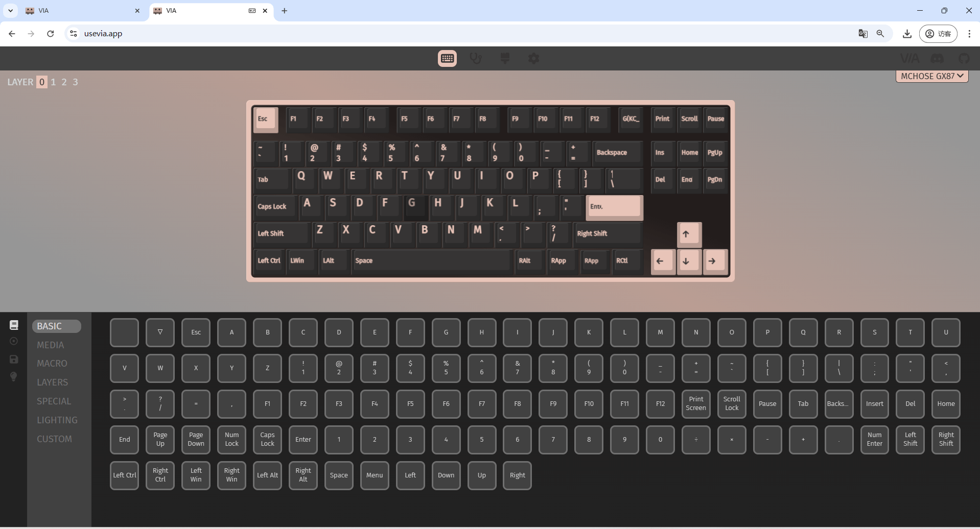
Task: Open the LIGHTING keycode category
Action: tap(57, 420)
